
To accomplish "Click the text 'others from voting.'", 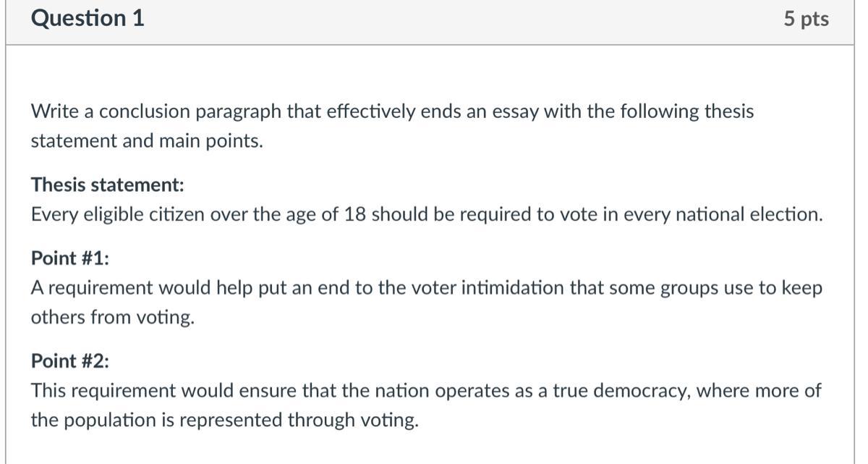I will 112,318.
